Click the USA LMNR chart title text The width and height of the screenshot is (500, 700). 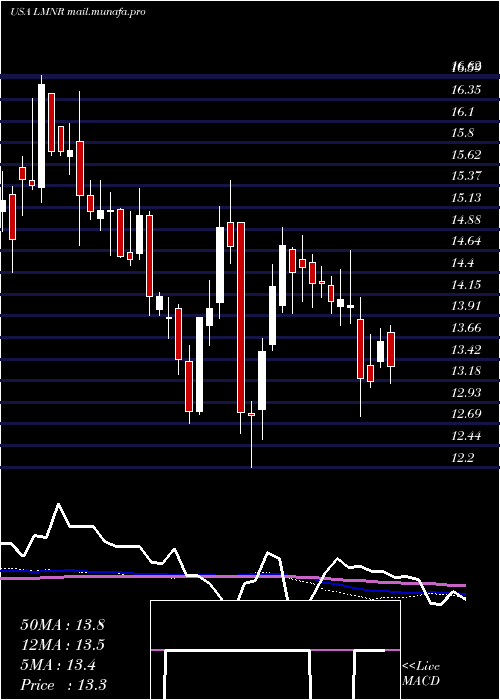pos(78,12)
